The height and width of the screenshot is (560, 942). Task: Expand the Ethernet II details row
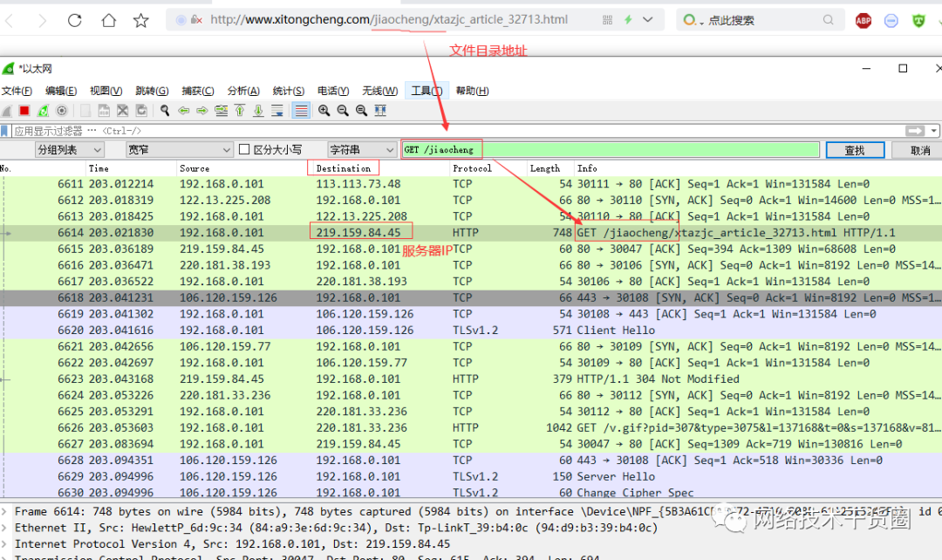click(4, 528)
